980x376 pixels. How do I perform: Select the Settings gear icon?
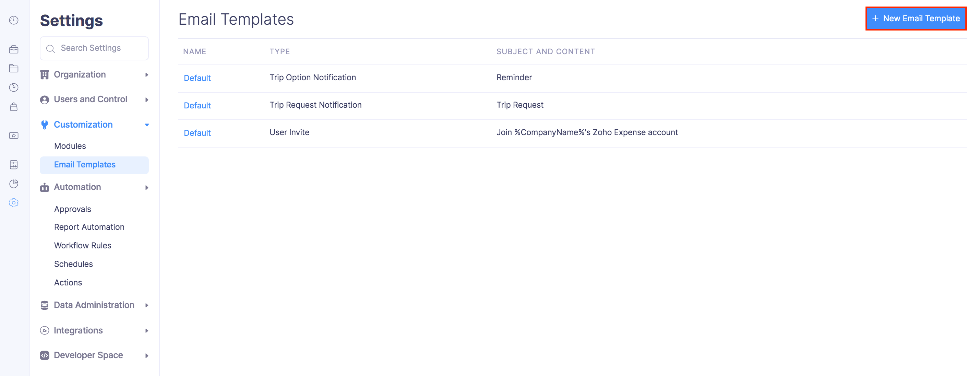(14, 202)
